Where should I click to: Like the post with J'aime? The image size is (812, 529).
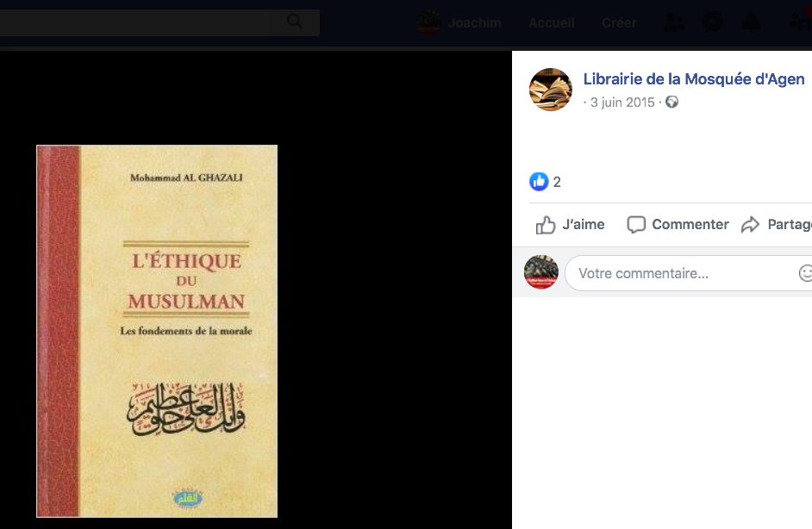pyautogui.click(x=570, y=225)
